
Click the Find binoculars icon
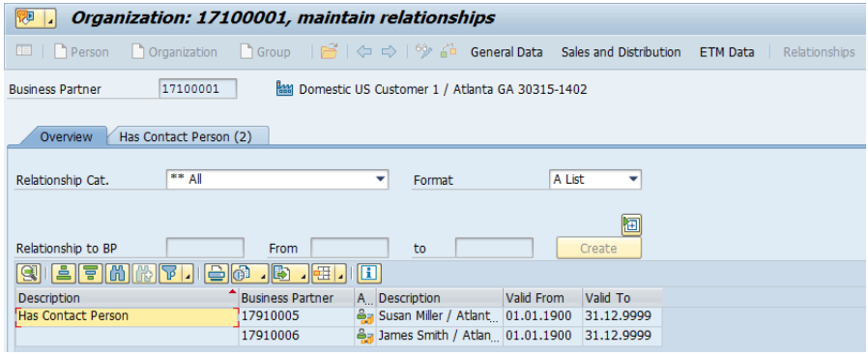click(118, 273)
